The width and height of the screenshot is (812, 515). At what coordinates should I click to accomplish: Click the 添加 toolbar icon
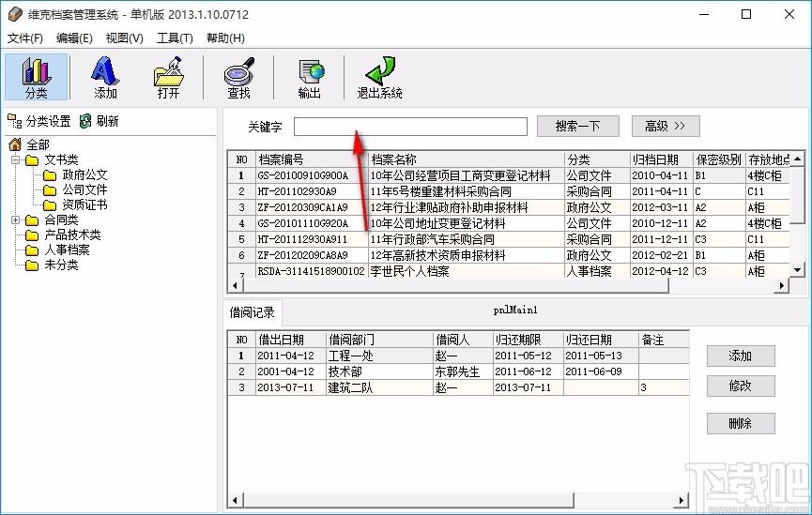[105, 77]
